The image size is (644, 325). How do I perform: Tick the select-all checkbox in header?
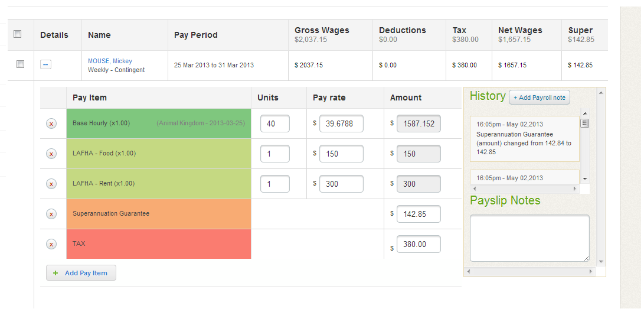pos(18,34)
